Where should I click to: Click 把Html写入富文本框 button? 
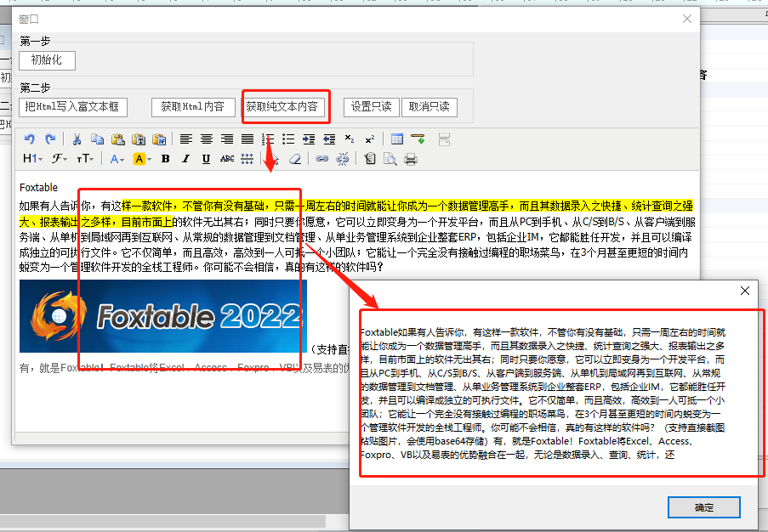pos(73,107)
